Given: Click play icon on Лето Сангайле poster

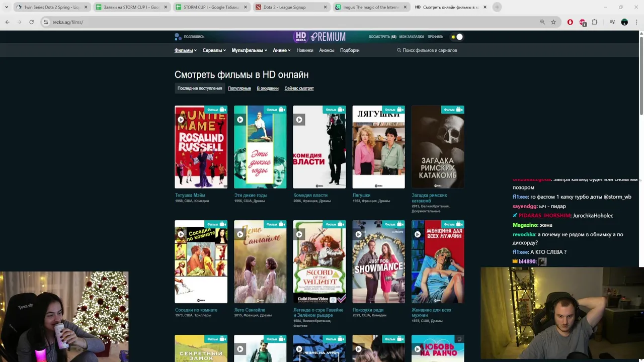Looking at the screenshot, I should point(240,234).
